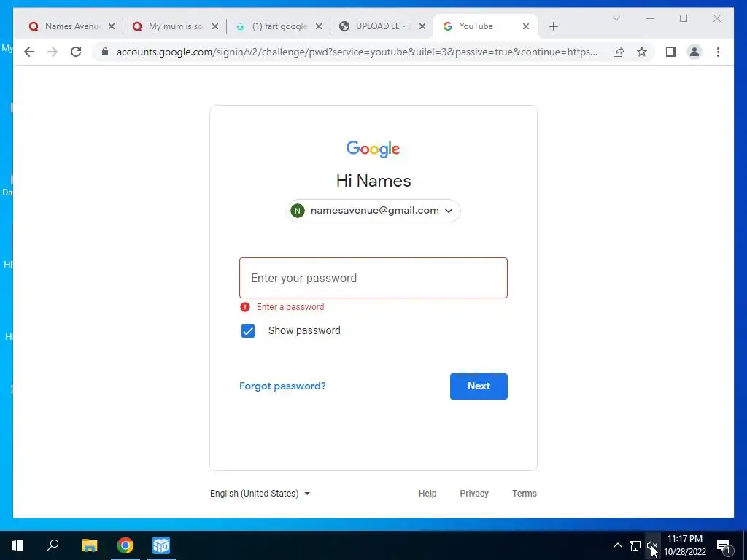View site info via the lock icon
This screenshot has height=560, width=747.
[x=105, y=52]
